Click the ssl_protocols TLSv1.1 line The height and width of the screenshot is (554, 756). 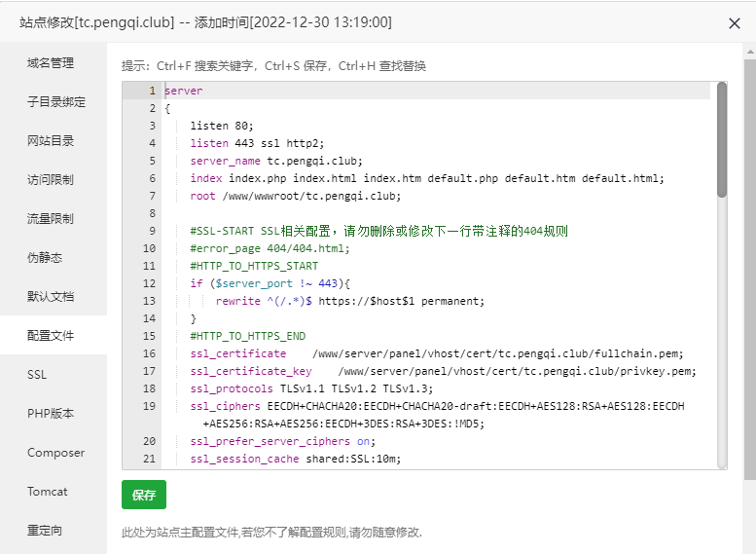tap(312, 388)
